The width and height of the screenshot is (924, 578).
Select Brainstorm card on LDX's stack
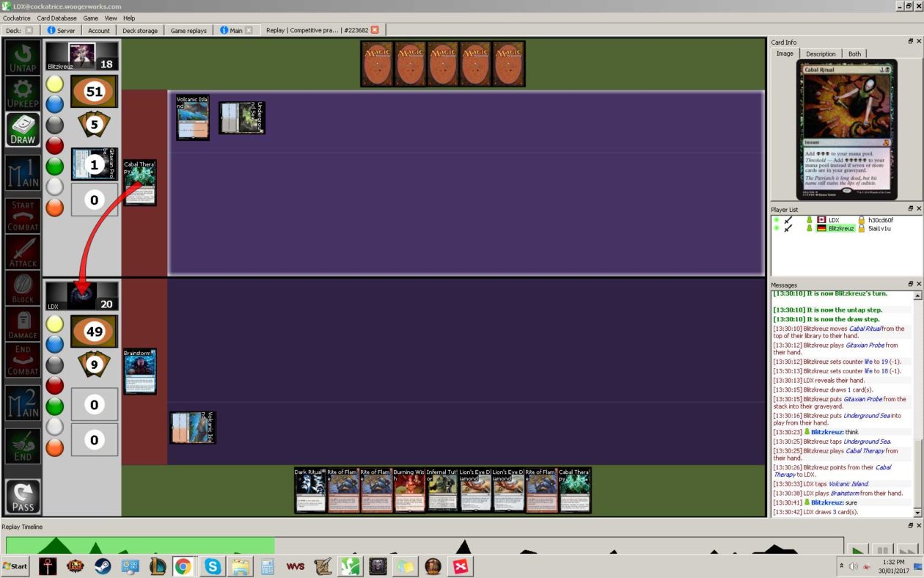[139, 372]
